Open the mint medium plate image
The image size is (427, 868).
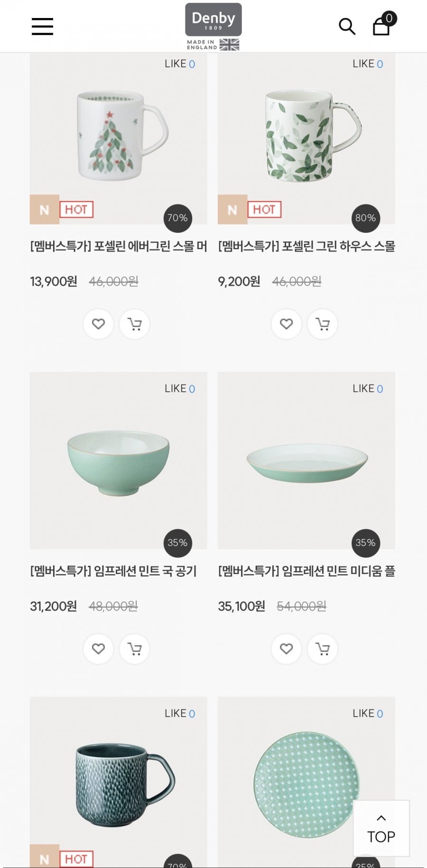[x=306, y=462]
